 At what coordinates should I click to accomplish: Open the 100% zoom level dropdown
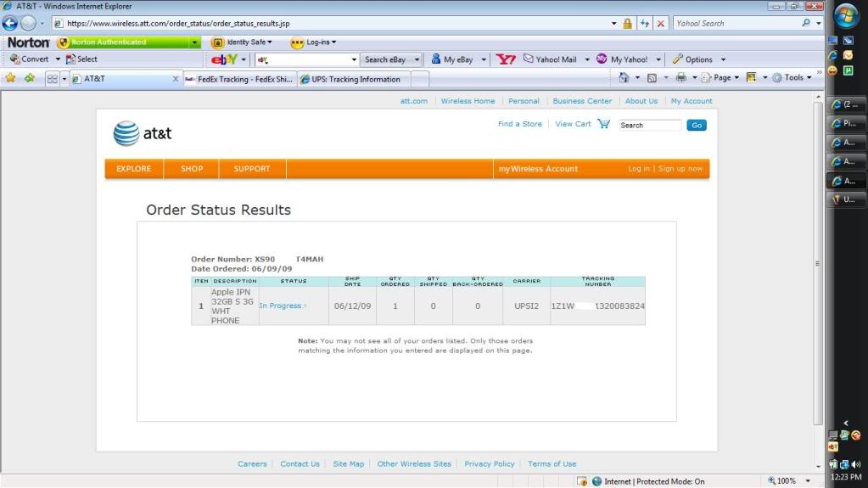(x=808, y=481)
